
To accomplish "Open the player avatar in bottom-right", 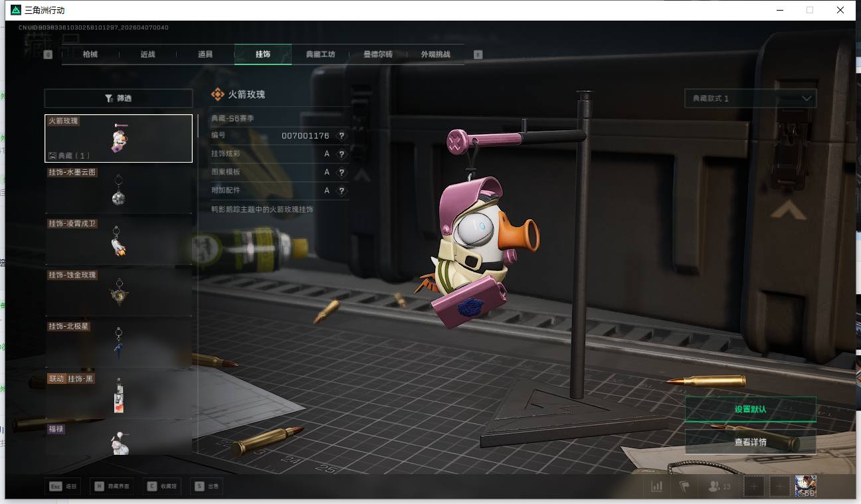I will point(806,487).
